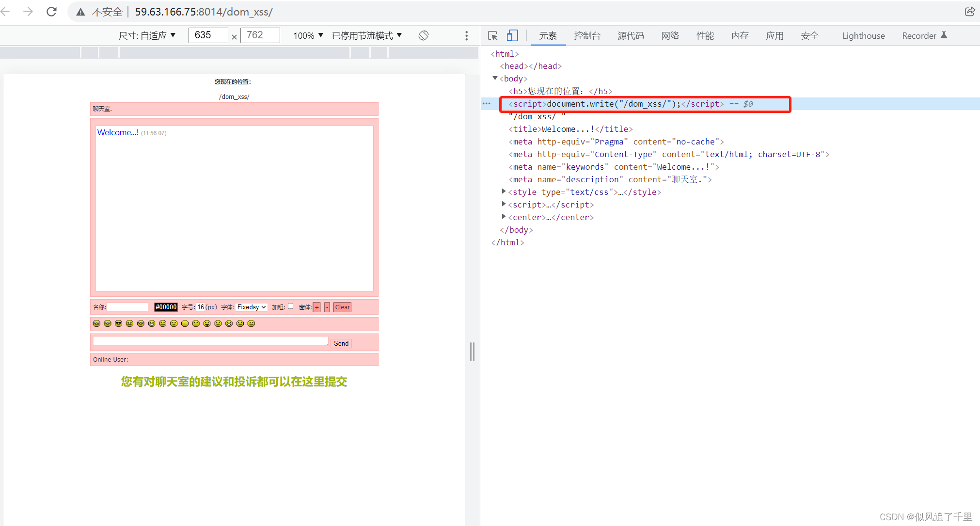Click the share page icon
The width and height of the screenshot is (980, 526).
point(969,12)
